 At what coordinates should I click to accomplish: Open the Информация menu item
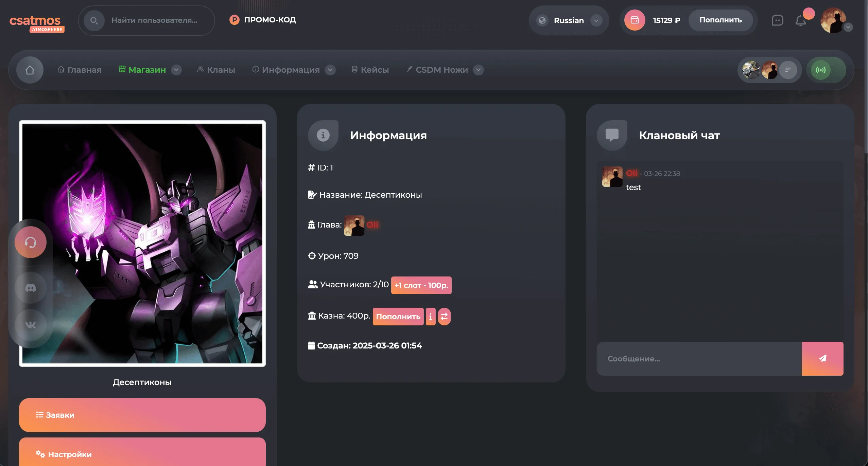point(286,70)
